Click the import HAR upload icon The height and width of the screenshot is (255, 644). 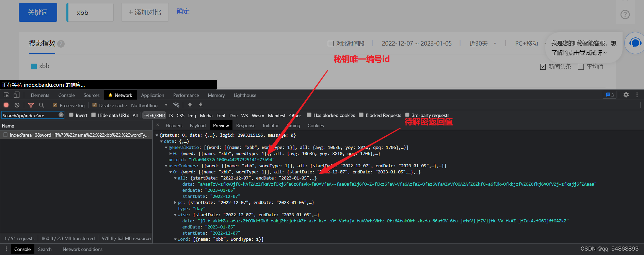tap(190, 105)
